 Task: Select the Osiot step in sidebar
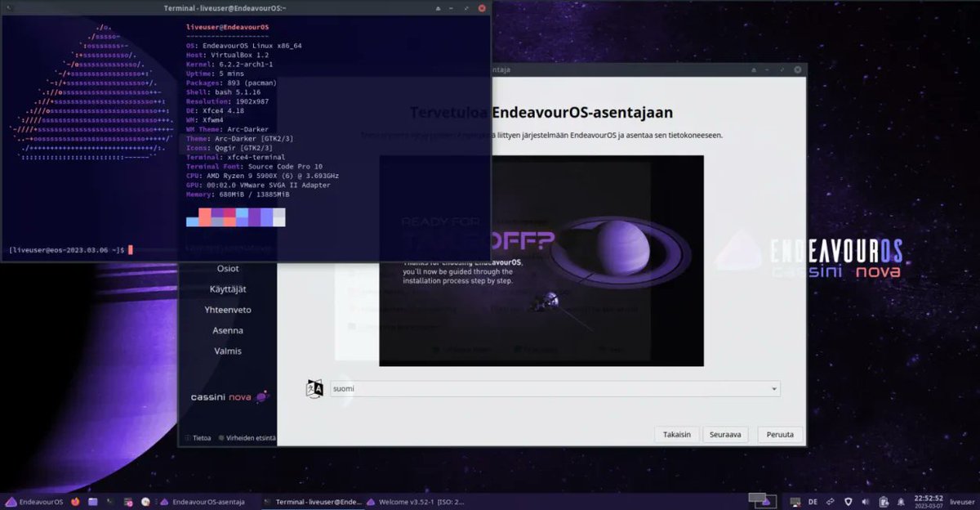pyautogui.click(x=228, y=269)
